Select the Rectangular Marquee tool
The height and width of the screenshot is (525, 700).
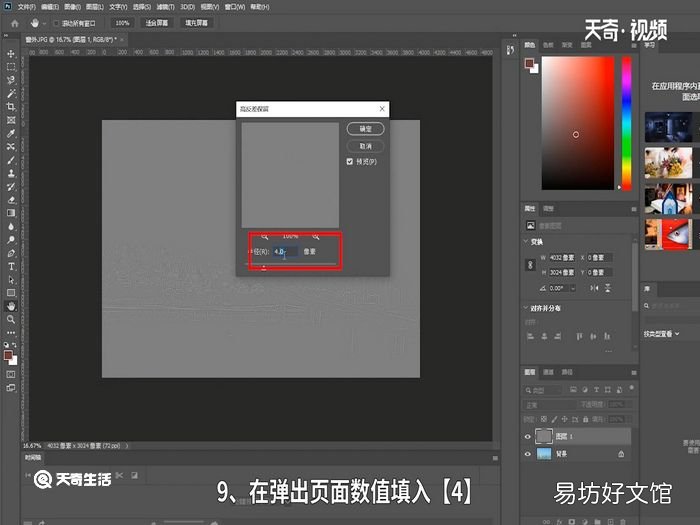pyautogui.click(x=11, y=67)
